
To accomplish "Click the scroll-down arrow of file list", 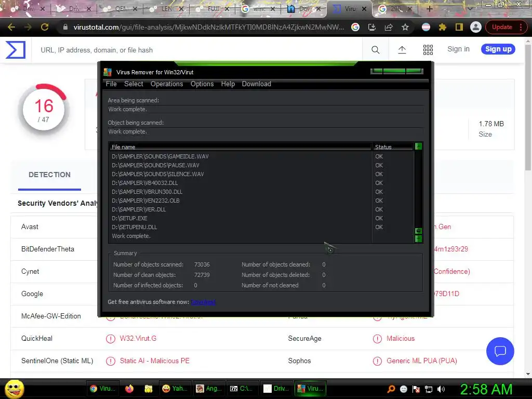I will [418, 239].
